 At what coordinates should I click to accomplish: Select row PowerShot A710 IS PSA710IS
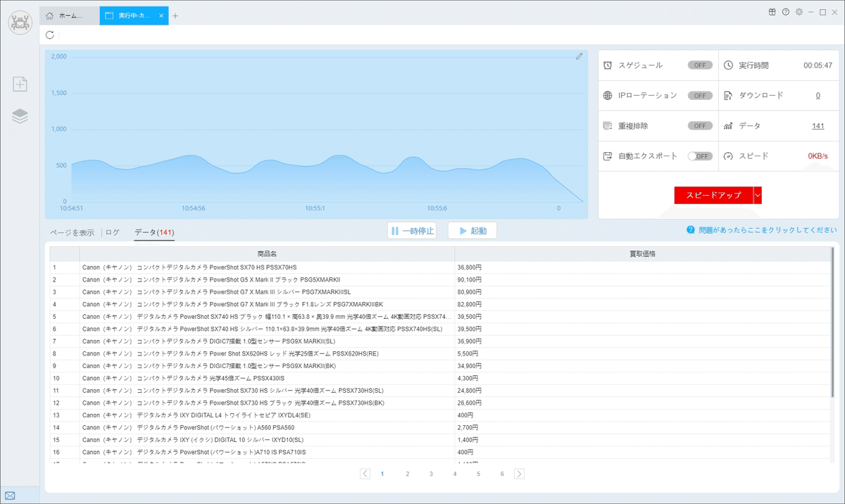coord(267,452)
